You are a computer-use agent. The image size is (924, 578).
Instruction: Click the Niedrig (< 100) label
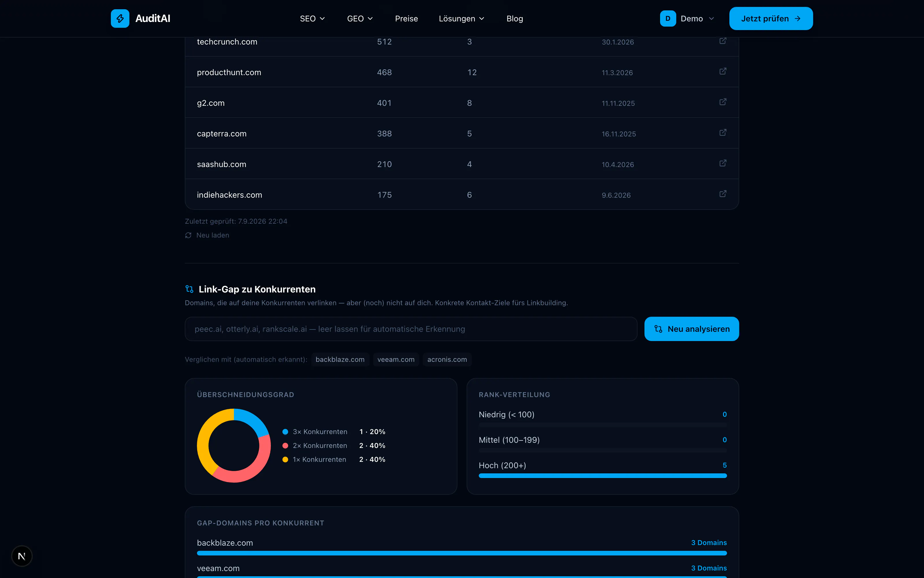coord(506,414)
